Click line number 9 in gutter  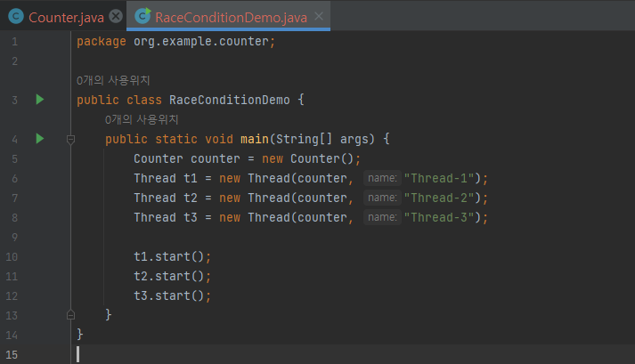14,237
